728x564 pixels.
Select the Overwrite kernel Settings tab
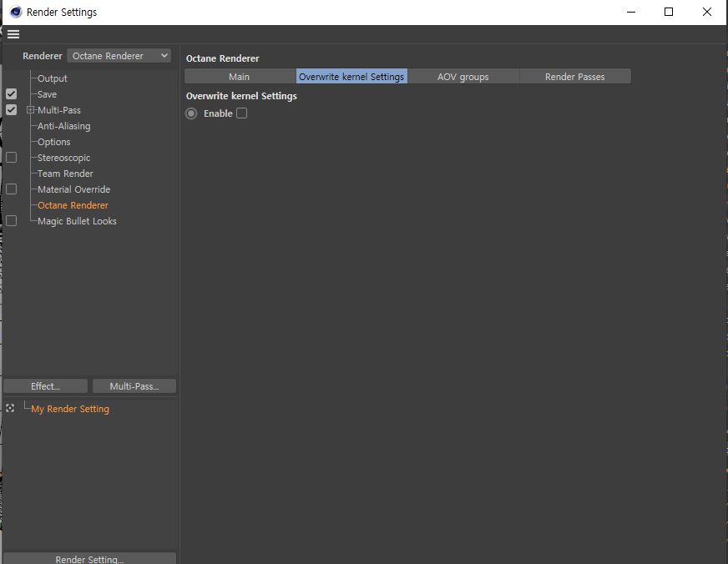(351, 77)
